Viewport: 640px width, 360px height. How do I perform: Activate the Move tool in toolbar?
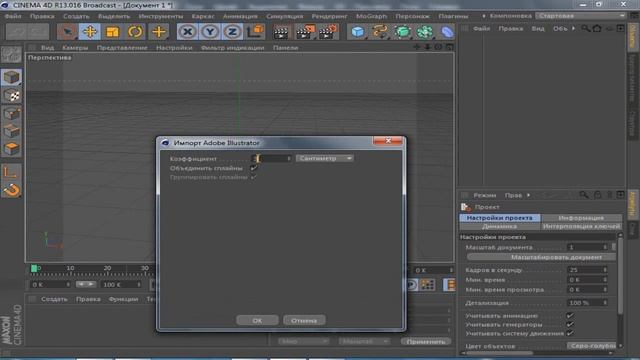tap(90, 32)
